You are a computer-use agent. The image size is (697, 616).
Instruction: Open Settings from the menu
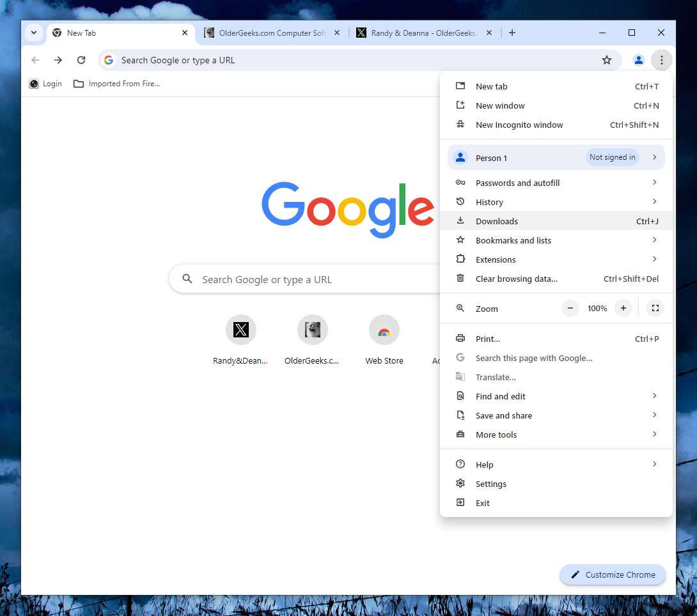(x=556, y=484)
